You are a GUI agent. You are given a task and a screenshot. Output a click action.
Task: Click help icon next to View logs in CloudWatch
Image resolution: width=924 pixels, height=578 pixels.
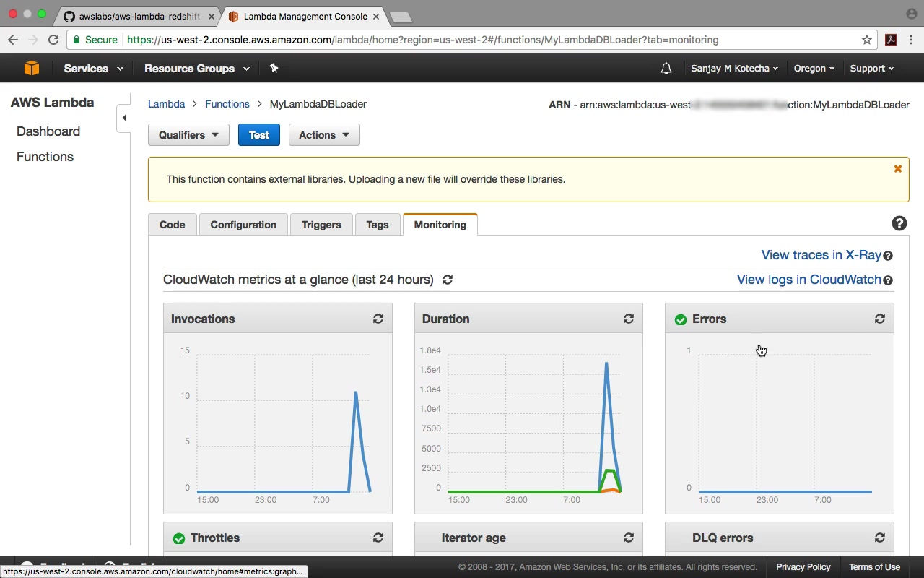888,280
